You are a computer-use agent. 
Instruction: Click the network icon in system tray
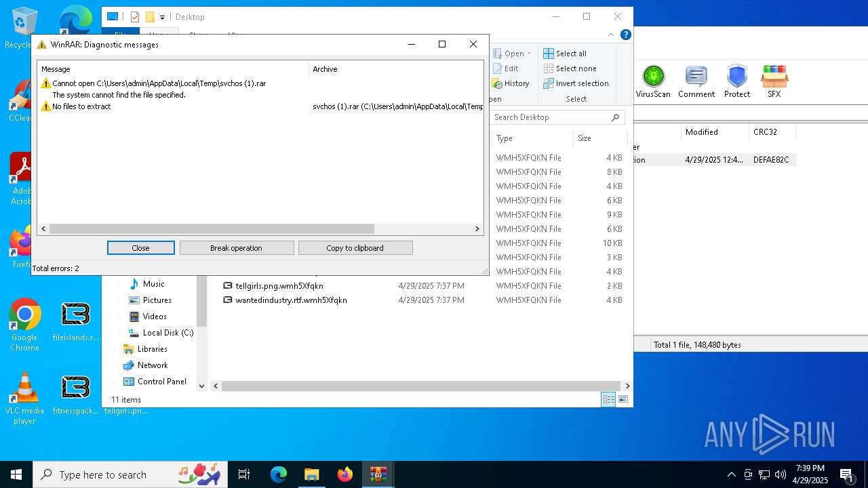pyautogui.click(x=764, y=474)
